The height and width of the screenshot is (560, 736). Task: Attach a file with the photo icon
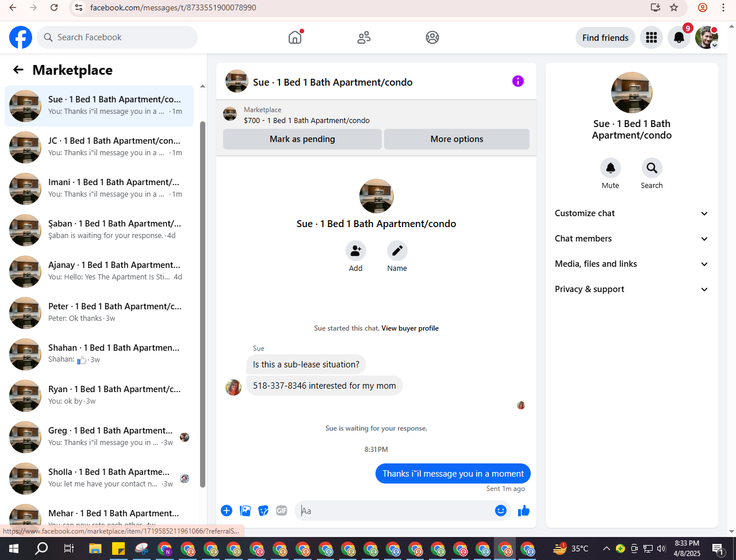246,511
